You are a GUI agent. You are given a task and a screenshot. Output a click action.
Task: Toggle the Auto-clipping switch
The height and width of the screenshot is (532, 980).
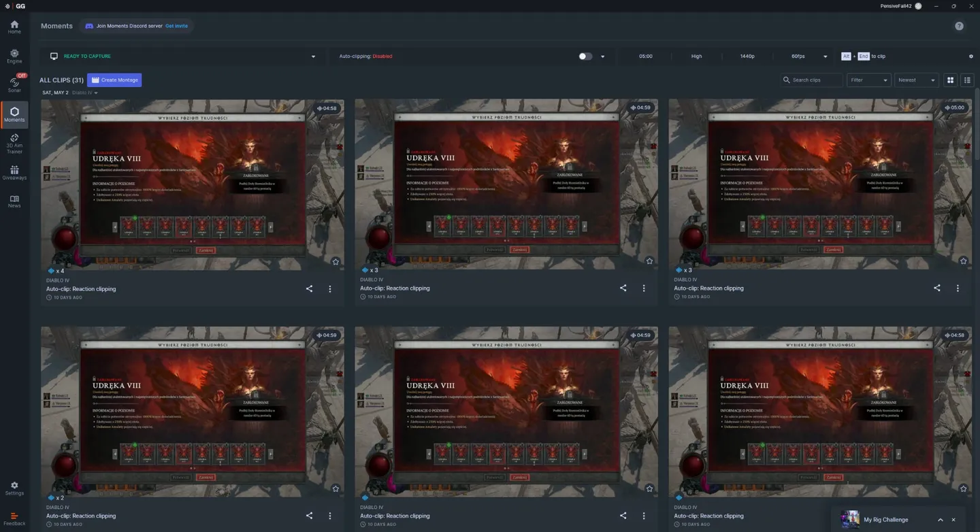pyautogui.click(x=585, y=56)
